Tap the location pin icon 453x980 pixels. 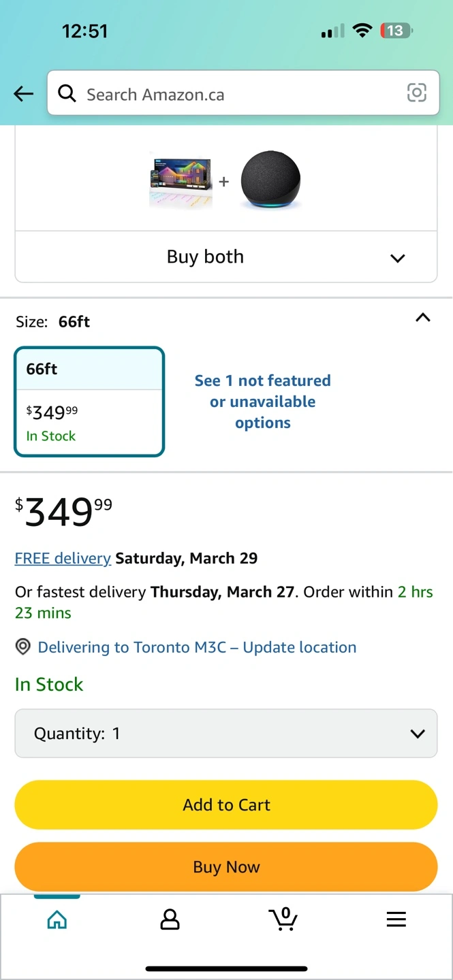pyautogui.click(x=23, y=647)
